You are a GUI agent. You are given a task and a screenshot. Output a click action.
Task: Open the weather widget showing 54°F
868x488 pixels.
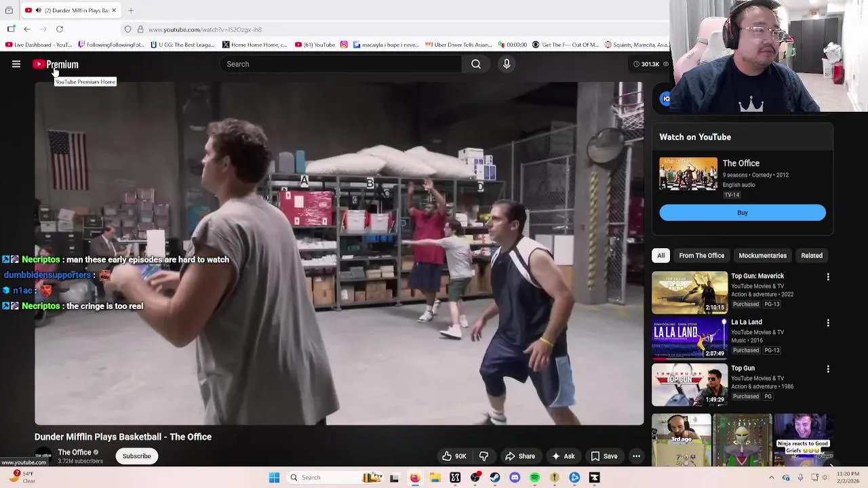(x=20, y=477)
